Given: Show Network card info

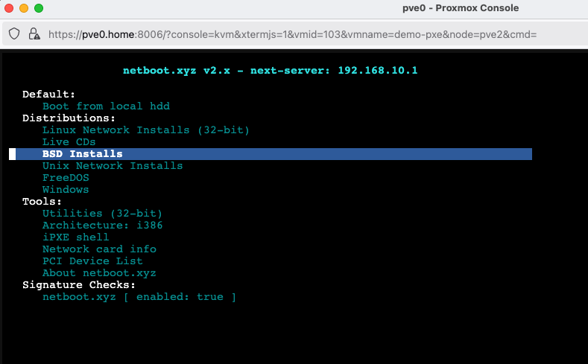Looking at the screenshot, I should [99, 249].
